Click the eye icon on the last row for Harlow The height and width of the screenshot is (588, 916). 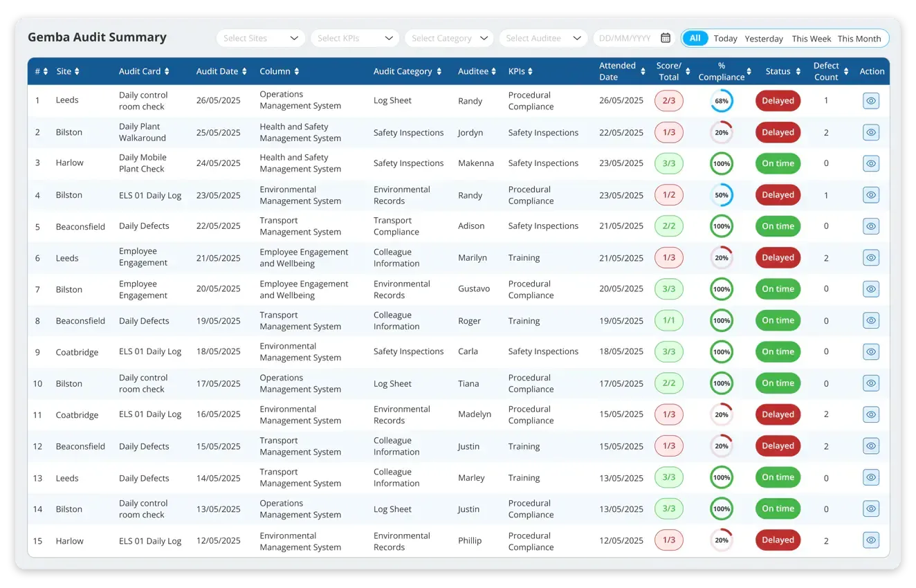tap(870, 540)
